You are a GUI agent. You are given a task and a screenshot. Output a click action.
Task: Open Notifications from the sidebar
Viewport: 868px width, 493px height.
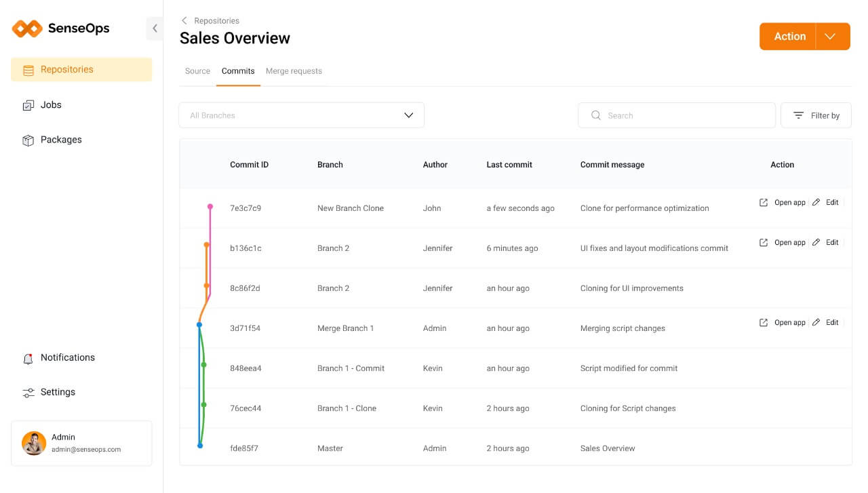[x=68, y=357]
